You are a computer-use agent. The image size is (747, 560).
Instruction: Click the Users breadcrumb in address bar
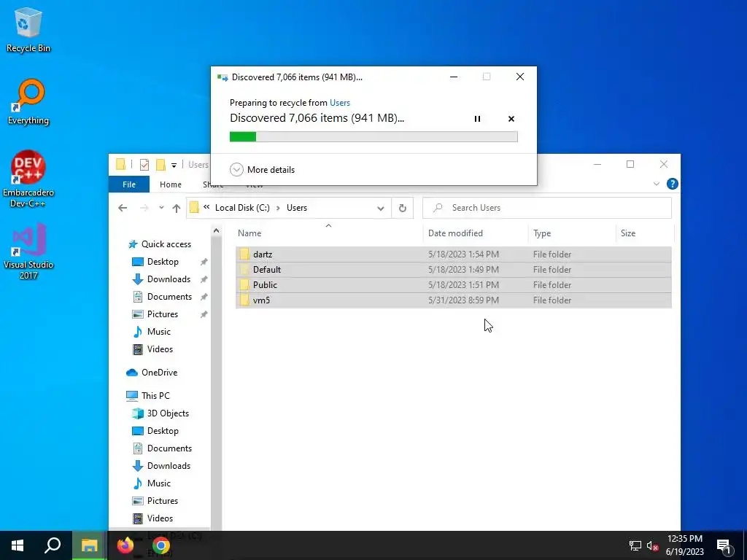coord(297,208)
